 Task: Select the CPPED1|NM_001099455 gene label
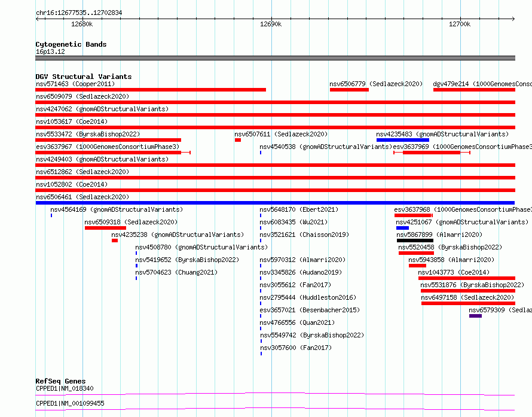pos(70,403)
